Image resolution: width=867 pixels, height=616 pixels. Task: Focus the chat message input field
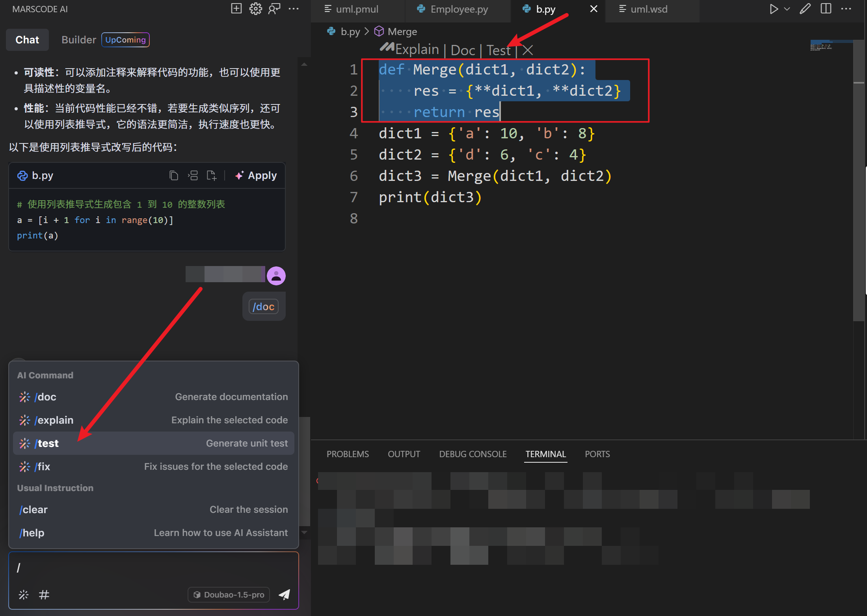click(x=153, y=568)
